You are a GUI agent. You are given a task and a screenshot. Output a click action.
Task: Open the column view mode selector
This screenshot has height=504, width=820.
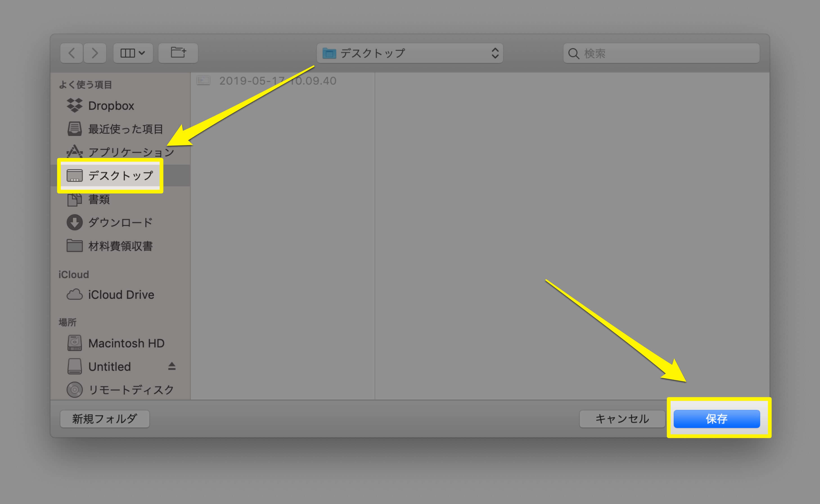click(133, 53)
